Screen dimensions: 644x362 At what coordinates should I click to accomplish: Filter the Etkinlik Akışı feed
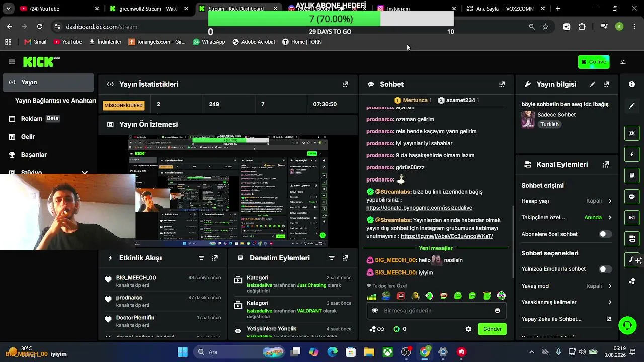(201, 258)
